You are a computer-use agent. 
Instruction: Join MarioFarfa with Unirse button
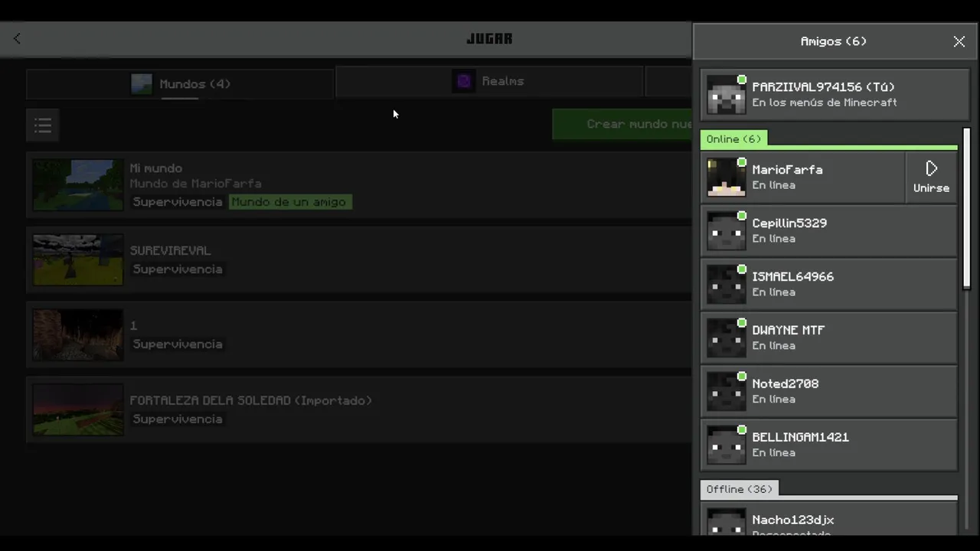931,178
